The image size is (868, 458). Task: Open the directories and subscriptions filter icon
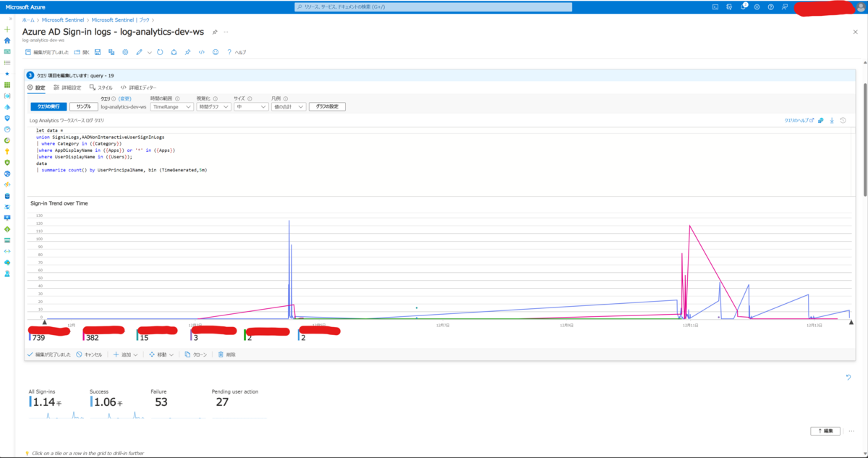(729, 7)
